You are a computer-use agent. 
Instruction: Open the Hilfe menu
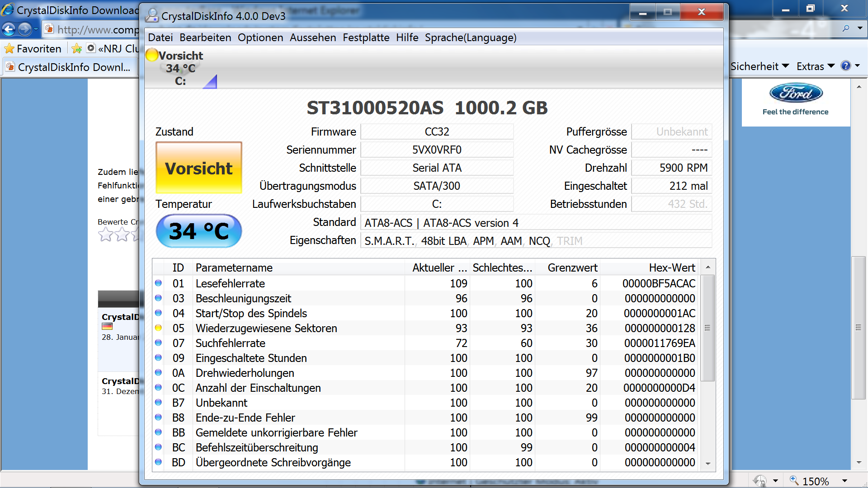407,38
